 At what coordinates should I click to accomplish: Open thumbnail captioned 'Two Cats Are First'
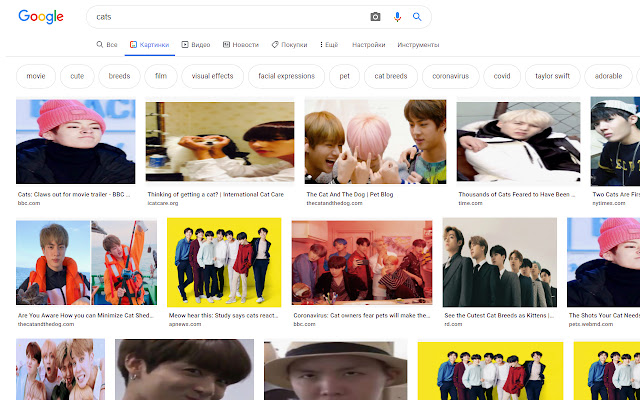(615, 142)
